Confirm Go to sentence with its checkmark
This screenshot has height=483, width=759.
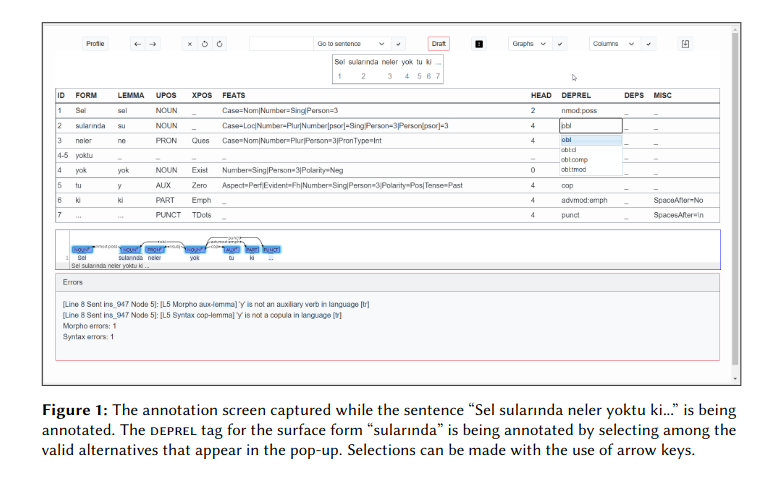[398, 44]
